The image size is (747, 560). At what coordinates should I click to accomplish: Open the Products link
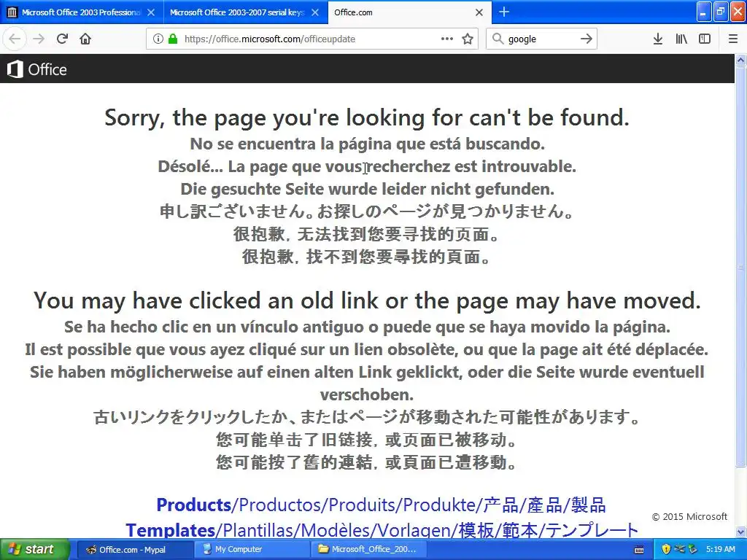coord(193,505)
